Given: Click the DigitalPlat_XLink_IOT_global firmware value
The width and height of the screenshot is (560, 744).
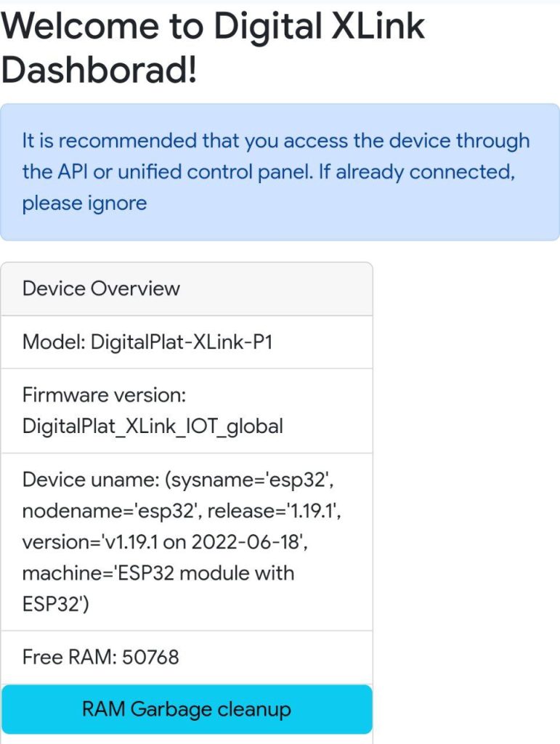Looking at the screenshot, I should [x=153, y=426].
